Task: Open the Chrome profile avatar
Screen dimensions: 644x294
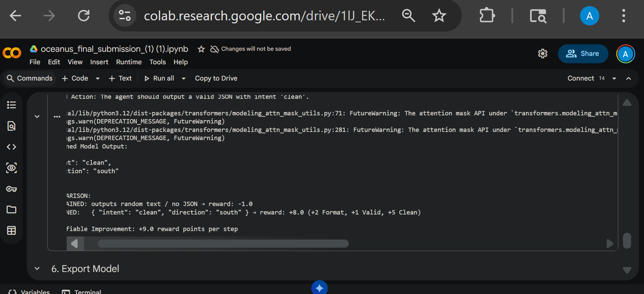Action: (589, 16)
